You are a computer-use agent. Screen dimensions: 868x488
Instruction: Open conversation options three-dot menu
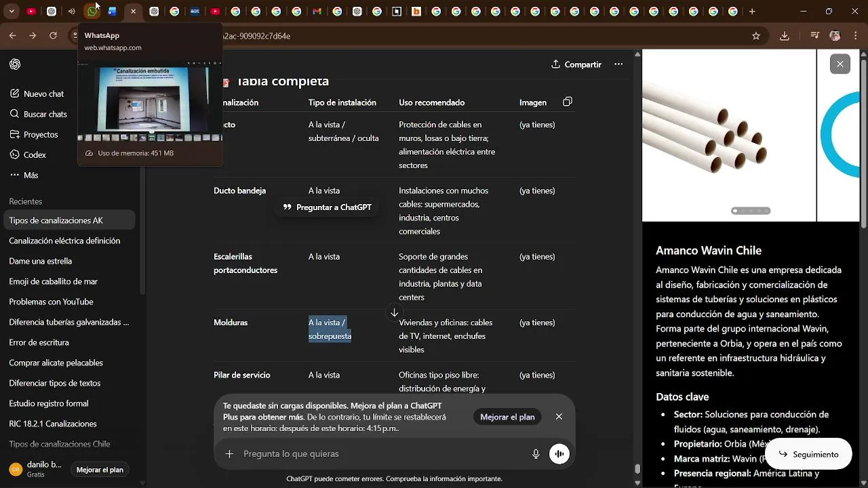618,64
